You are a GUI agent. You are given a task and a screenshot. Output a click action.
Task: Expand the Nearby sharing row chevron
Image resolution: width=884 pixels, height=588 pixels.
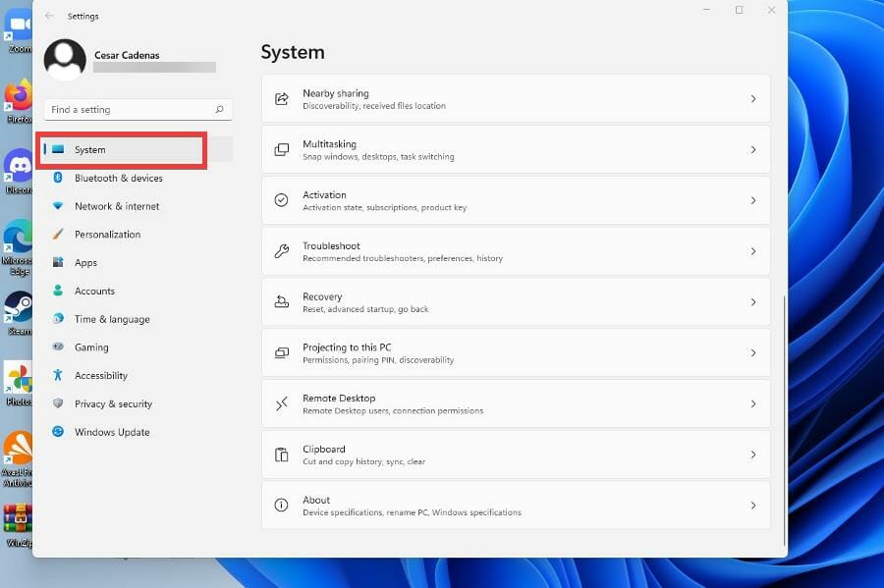[x=754, y=98]
